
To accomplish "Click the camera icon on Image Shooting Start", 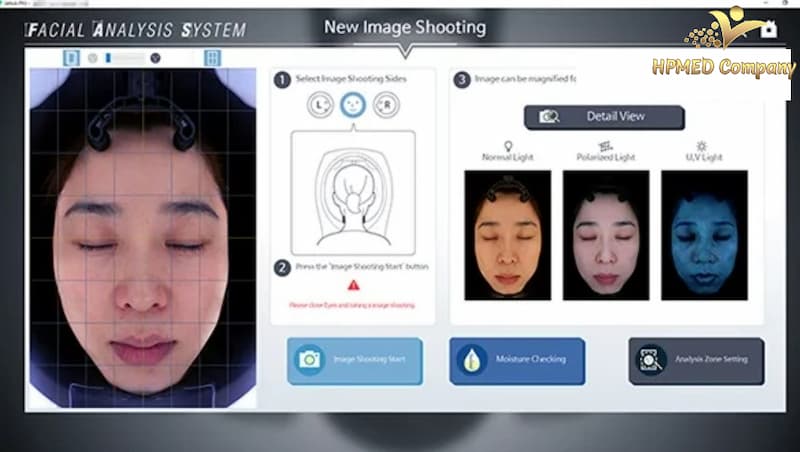I will click(x=309, y=360).
